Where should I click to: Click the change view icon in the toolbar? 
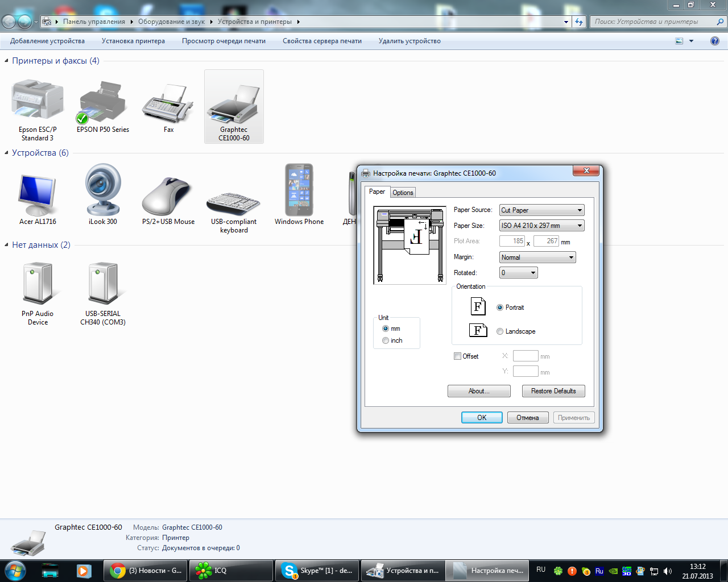point(679,41)
